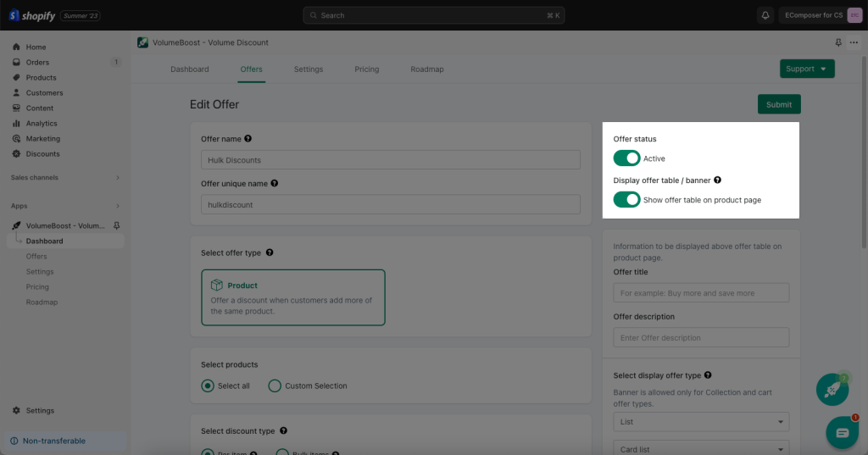The image size is (868, 455).
Task: Toggle Show offer table on product page
Action: click(x=626, y=200)
